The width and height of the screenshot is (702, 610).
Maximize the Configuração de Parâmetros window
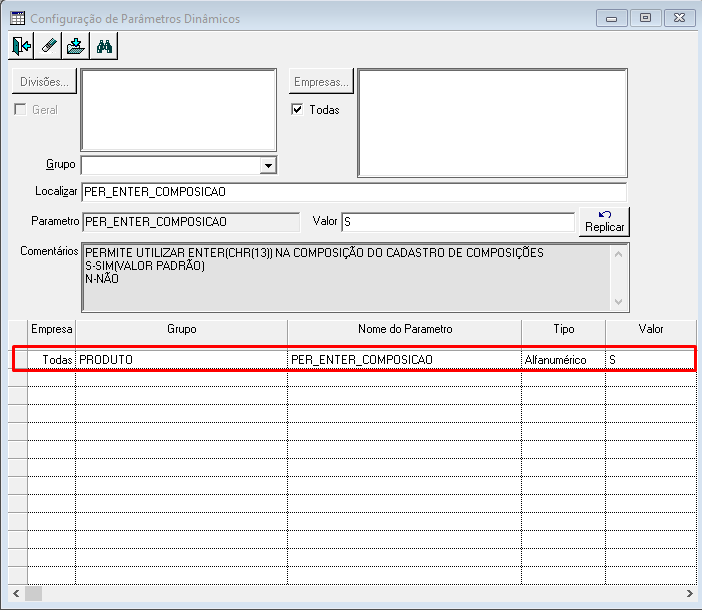coord(645,18)
